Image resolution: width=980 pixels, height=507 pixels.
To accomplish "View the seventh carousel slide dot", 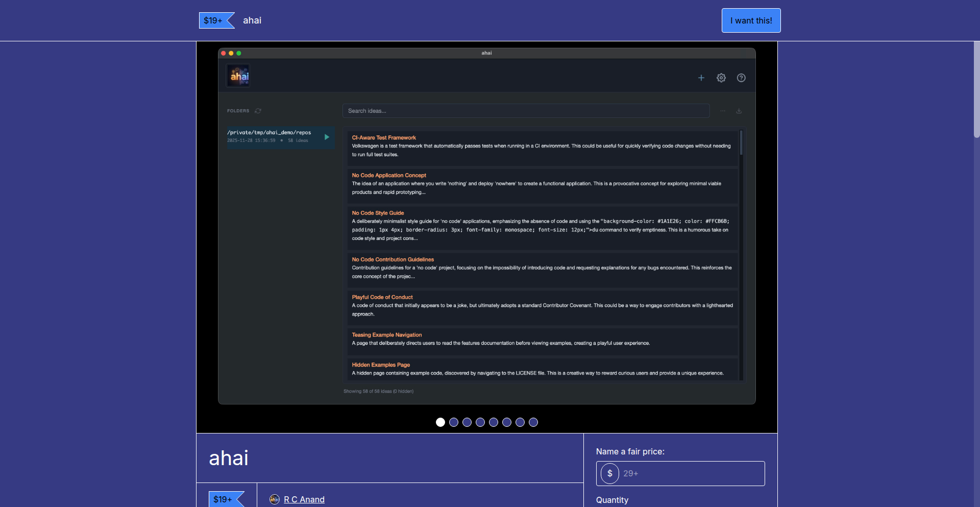I will (x=520, y=422).
